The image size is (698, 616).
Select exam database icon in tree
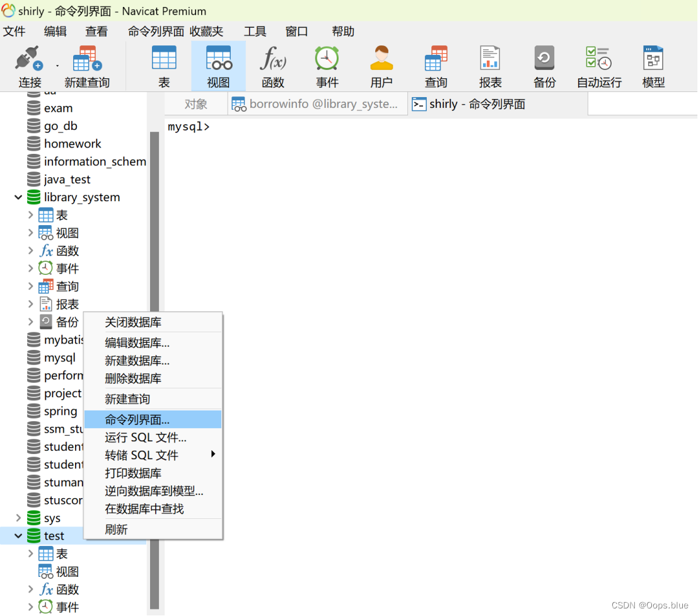pos(34,108)
